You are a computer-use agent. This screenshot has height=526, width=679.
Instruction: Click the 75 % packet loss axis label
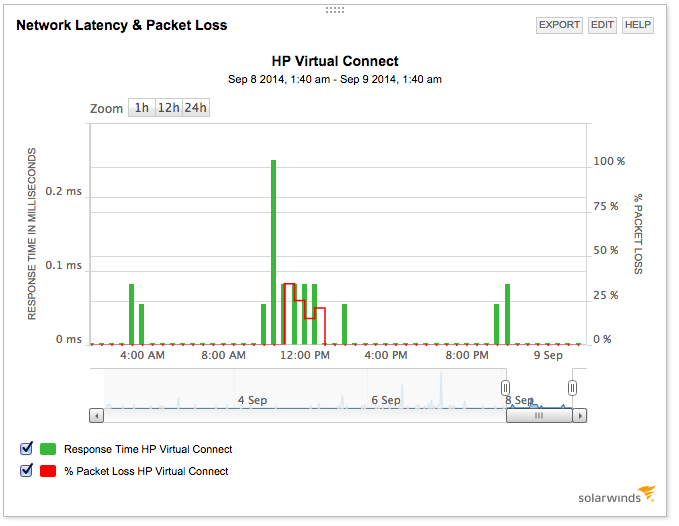coord(605,207)
